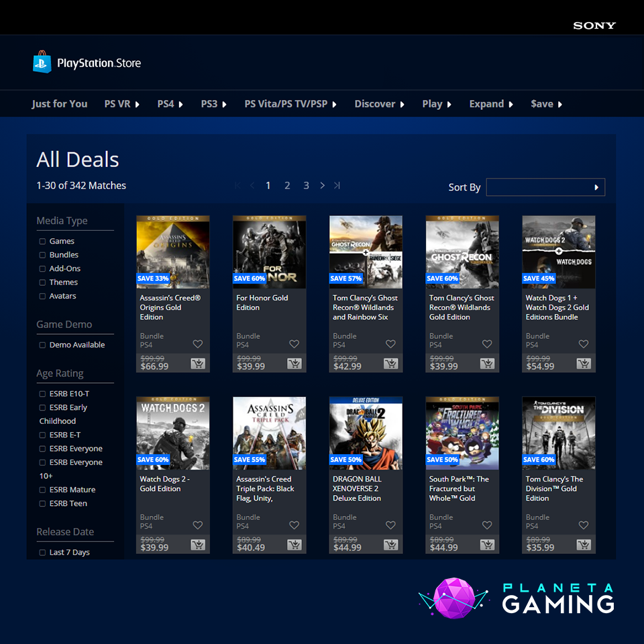Add Watch Dogs 2 - Gold Edition to cart
Screen dimensions: 644x644
[198, 545]
